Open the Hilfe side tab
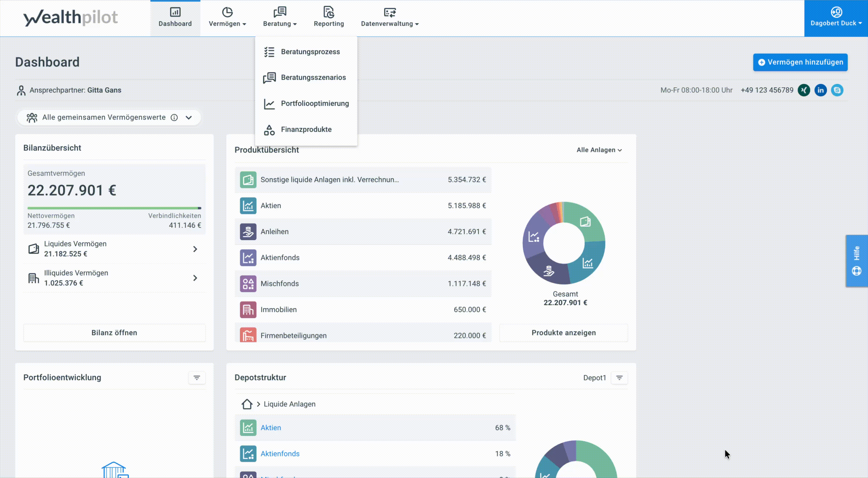The width and height of the screenshot is (868, 478). click(x=857, y=261)
